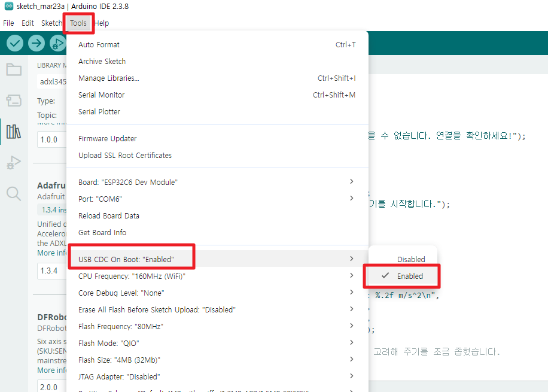Expand the Core Debug Level submenu

click(217, 293)
